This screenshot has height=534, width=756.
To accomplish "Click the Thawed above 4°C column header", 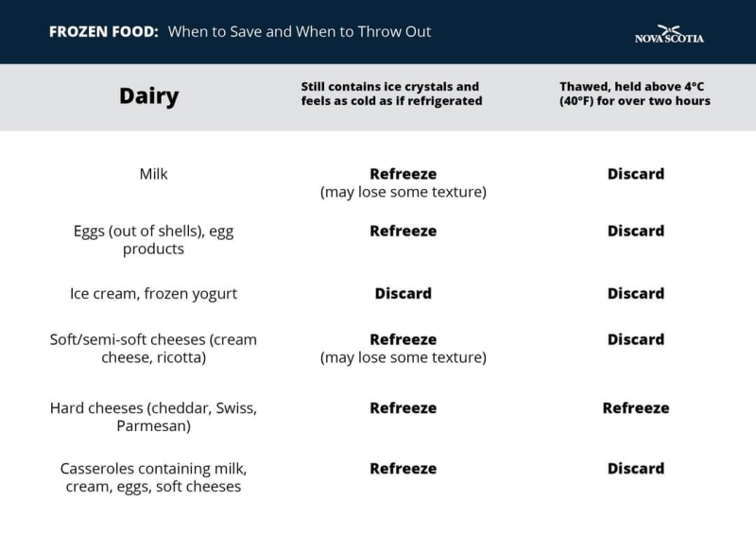I will point(635,94).
